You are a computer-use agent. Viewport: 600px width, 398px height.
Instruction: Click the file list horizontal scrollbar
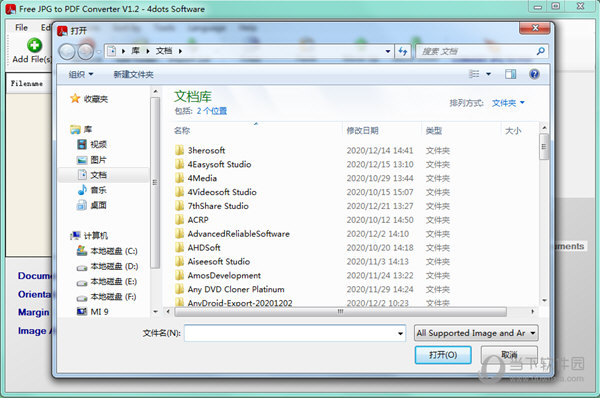(x=340, y=312)
